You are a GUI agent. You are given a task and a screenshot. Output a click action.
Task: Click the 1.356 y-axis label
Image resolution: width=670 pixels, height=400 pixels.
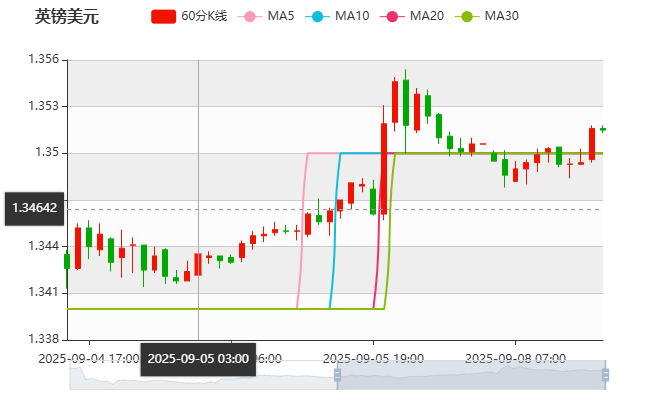44,59
